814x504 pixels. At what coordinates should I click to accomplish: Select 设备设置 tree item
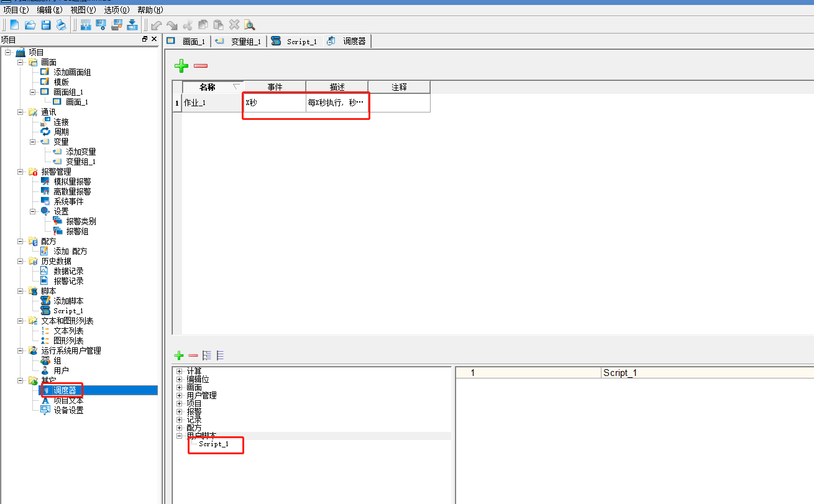pyautogui.click(x=68, y=410)
